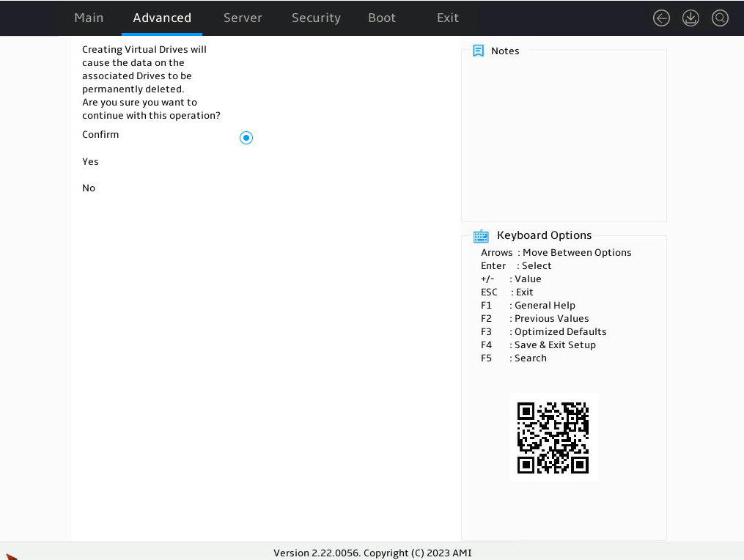Click the 'ESC : Exit' entry

507,292
